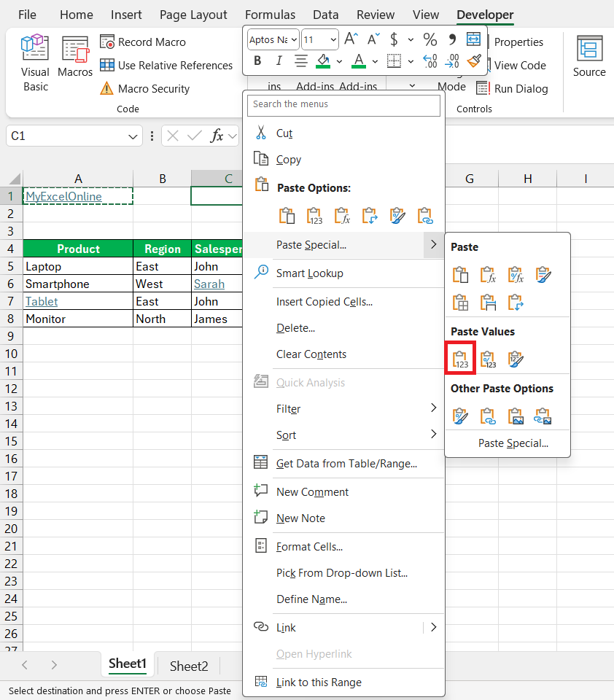614x700 pixels.
Task: Decrease font size in mini toolbar
Action: pos(373,39)
